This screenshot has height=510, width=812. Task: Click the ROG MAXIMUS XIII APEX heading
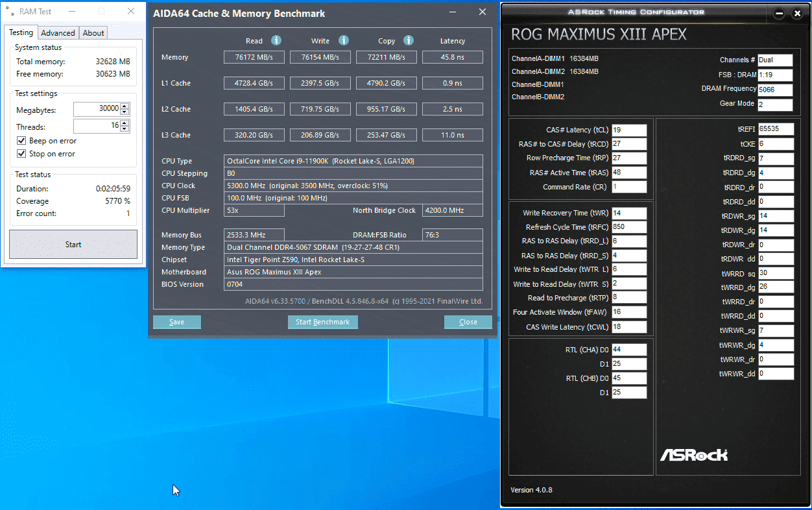tap(599, 34)
